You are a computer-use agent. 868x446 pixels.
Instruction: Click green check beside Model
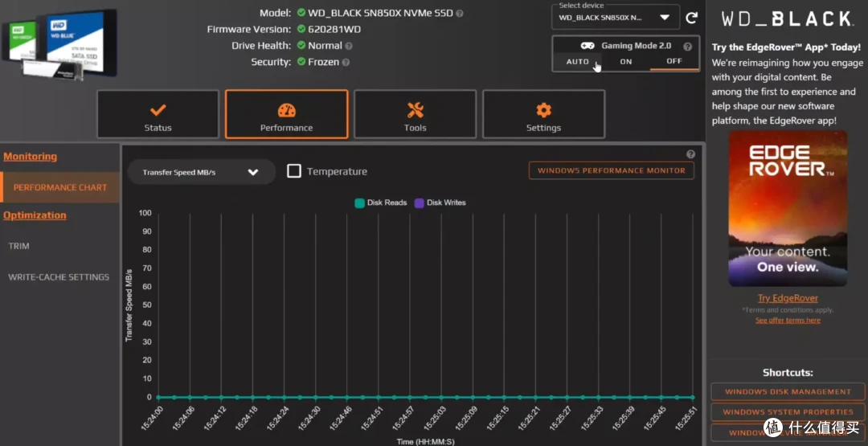pyautogui.click(x=301, y=13)
